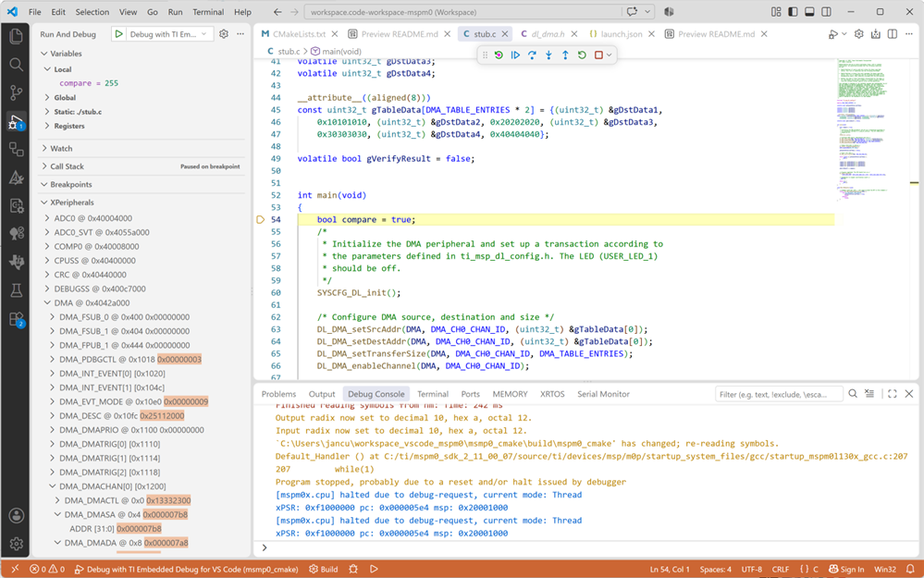Click Sign In in status bar
The height and width of the screenshot is (578, 924).
846,569
